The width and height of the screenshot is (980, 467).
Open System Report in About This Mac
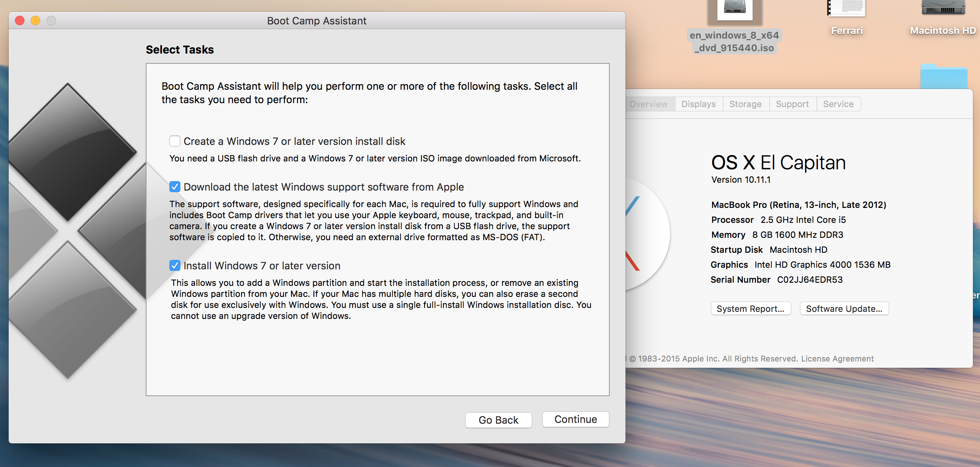tap(751, 309)
